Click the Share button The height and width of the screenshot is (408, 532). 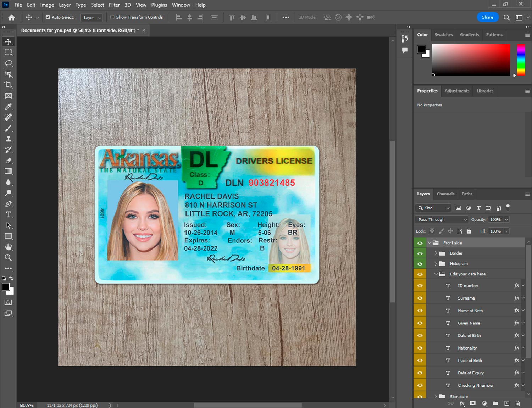(487, 17)
